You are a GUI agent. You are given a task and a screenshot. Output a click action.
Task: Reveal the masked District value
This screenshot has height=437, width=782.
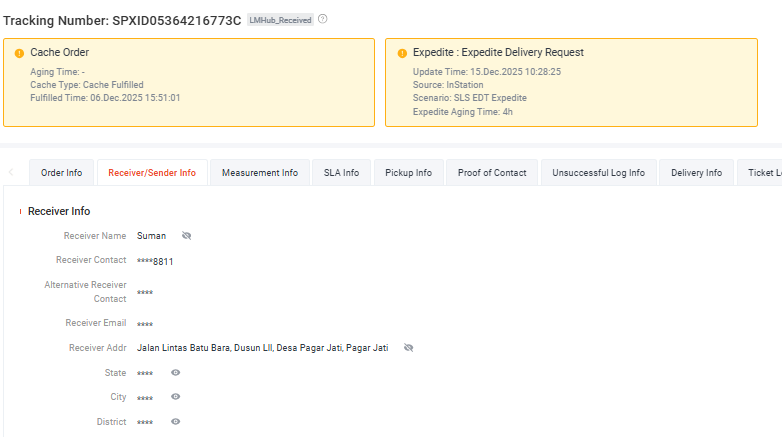tap(176, 422)
